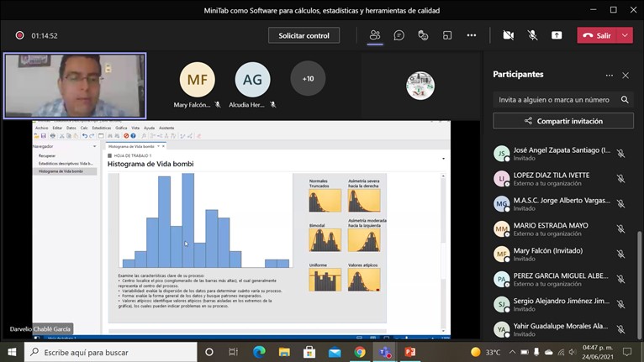Open PowerPoint from the Windows taskbar
This screenshot has height=362, width=644.
410,352
